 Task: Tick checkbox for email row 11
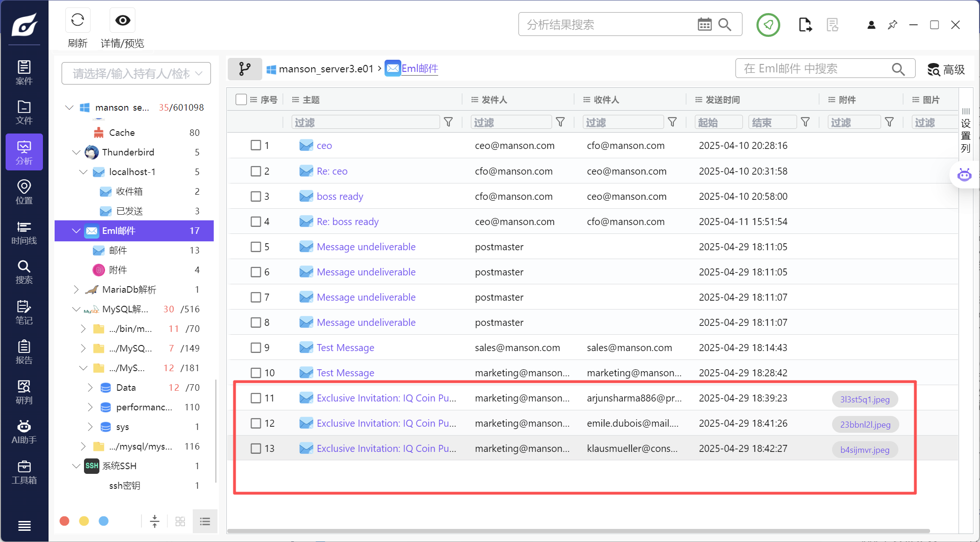pos(256,398)
